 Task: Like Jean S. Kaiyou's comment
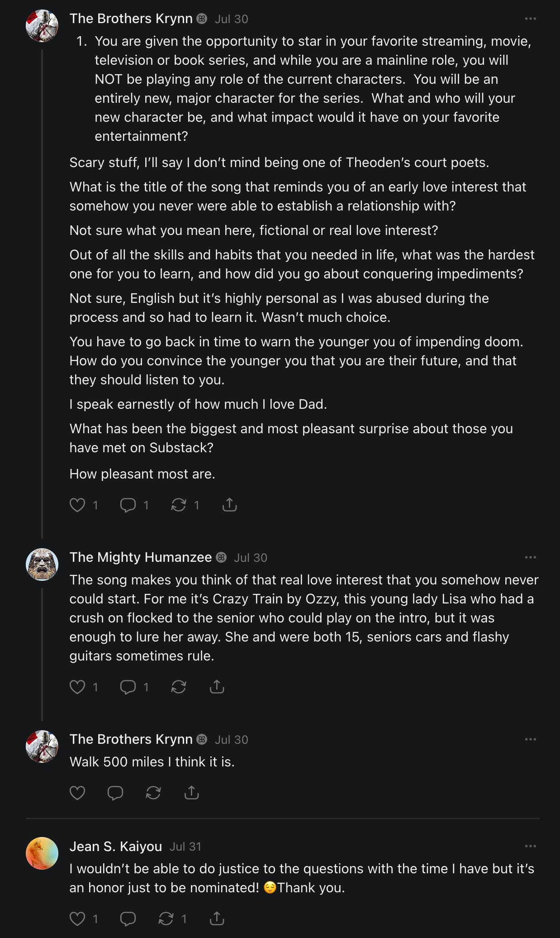click(x=77, y=919)
